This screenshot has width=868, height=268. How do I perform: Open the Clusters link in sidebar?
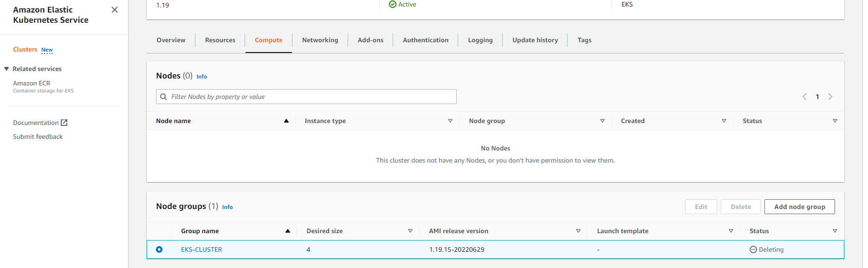click(x=25, y=49)
